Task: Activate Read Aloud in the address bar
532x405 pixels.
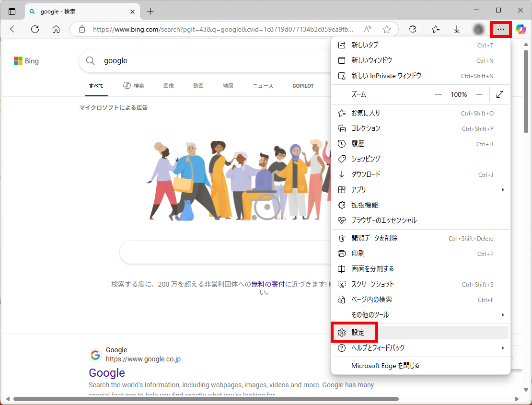Action: tap(368, 29)
